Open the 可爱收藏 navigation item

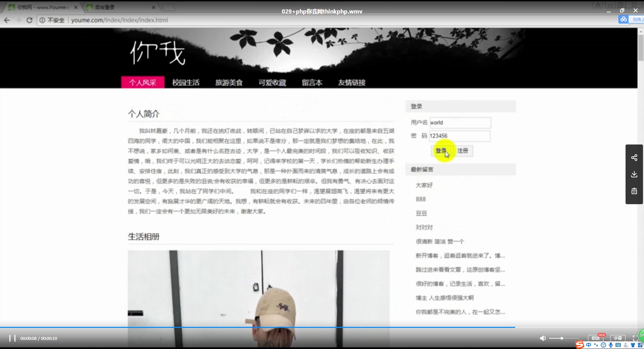(272, 82)
